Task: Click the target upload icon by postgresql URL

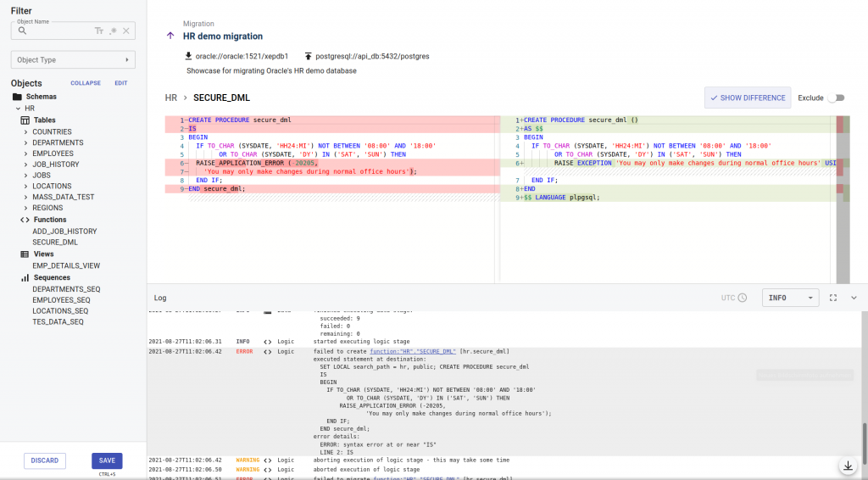Action: tap(309, 56)
